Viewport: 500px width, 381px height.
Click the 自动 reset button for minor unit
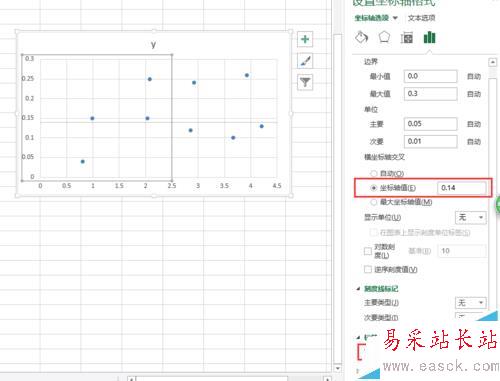(x=474, y=142)
